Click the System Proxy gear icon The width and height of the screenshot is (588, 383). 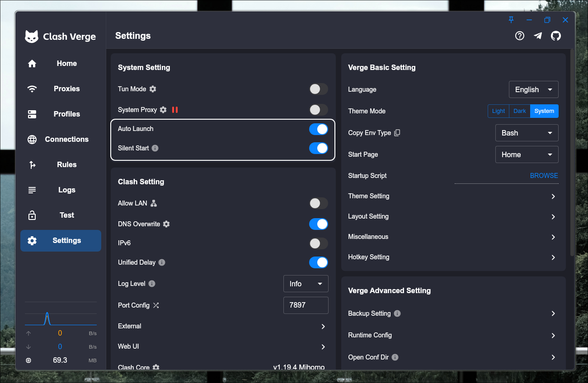pyautogui.click(x=163, y=110)
